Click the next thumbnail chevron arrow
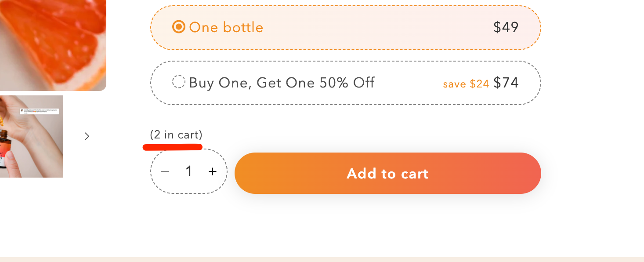The width and height of the screenshot is (644, 262). pos(87,136)
